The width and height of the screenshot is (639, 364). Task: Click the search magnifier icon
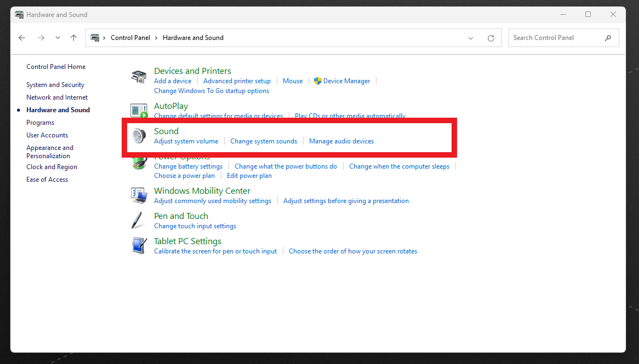click(608, 38)
